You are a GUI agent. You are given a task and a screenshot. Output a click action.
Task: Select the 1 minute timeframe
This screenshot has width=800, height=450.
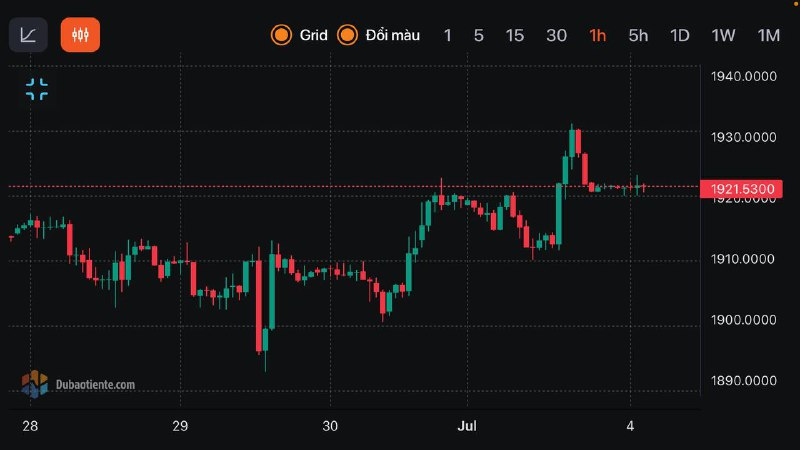(x=447, y=35)
